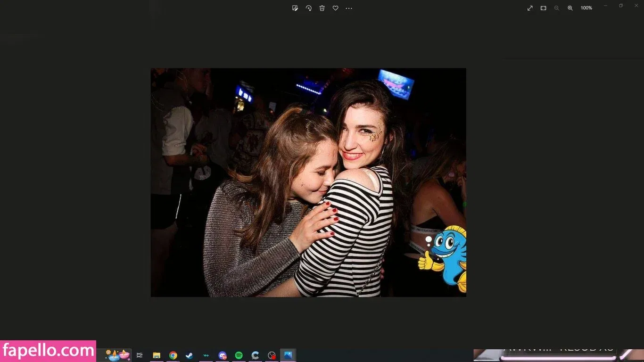This screenshot has height=362, width=644.
Task: Switch to OBS Studio in the taskbar
Action: (x=272, y=355)
